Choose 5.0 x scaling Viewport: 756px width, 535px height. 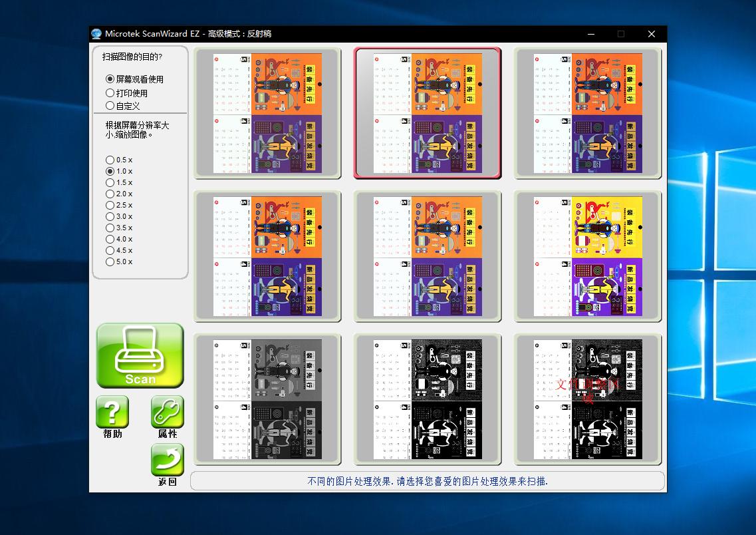(118, 262)
